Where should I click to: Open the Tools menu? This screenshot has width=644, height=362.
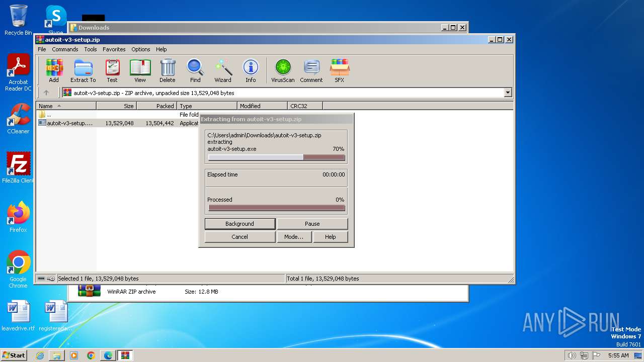(91, 49)
